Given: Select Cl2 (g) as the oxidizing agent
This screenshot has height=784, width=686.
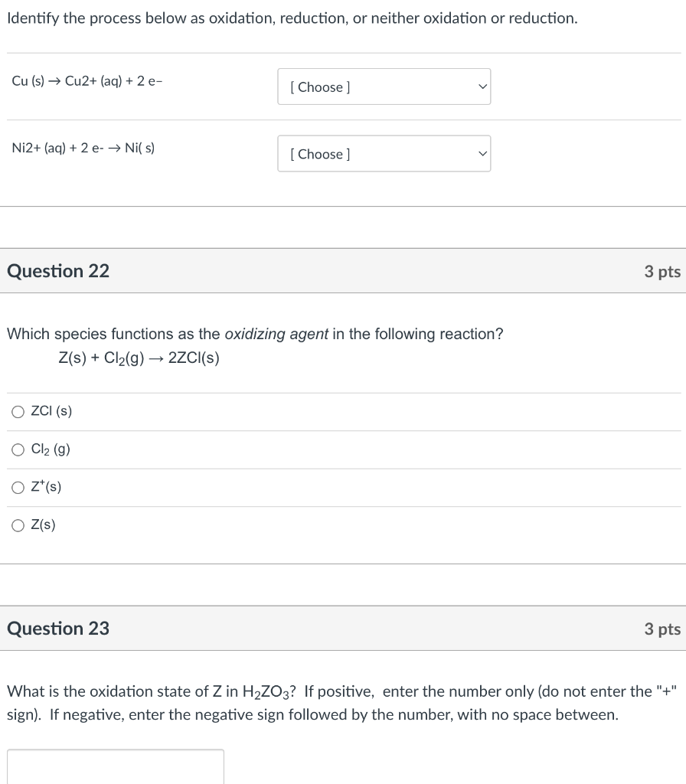Looking at the screenshot, I should tap(18, 449).
